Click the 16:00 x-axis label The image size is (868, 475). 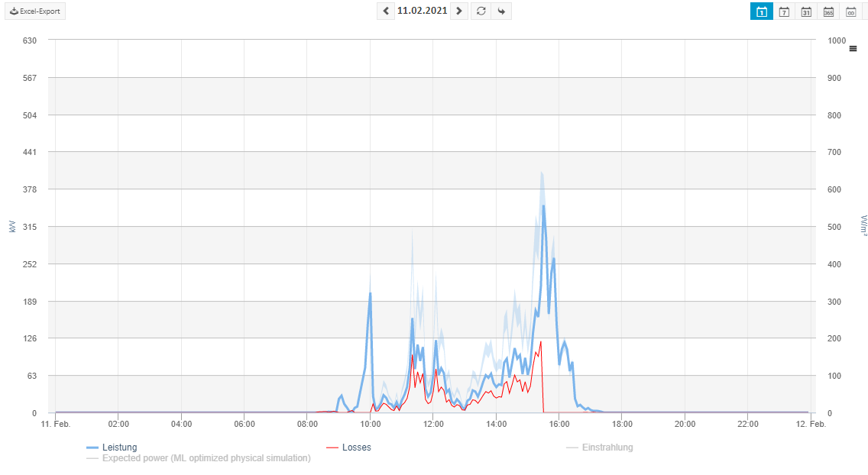(x=559, y=424)
